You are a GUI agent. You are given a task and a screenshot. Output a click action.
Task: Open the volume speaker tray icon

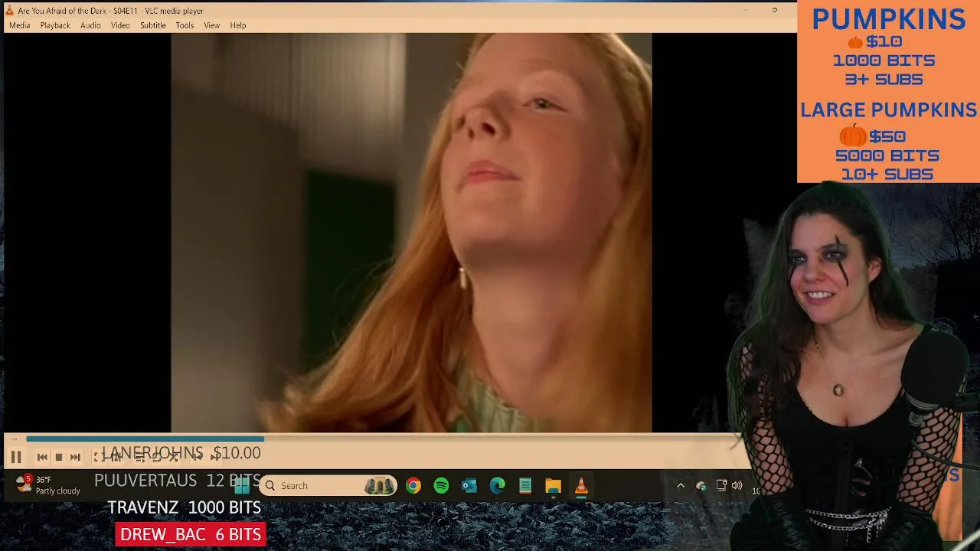click(737, 485)
